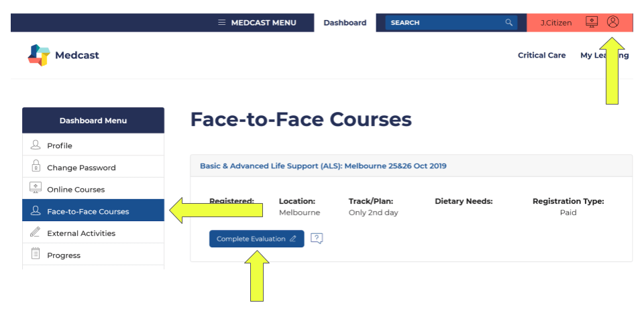Click the Registration Type value Paid
The image size is (644, 311).
pos(568,212)
